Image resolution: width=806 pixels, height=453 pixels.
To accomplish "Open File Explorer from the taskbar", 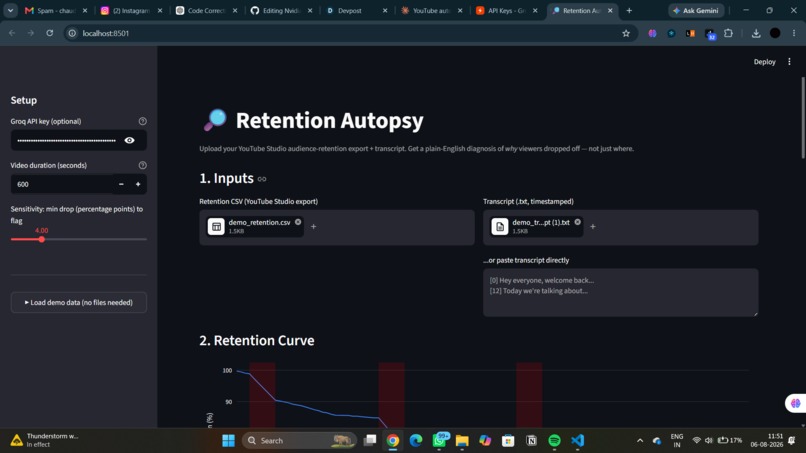I will click(x=462, y=441).
